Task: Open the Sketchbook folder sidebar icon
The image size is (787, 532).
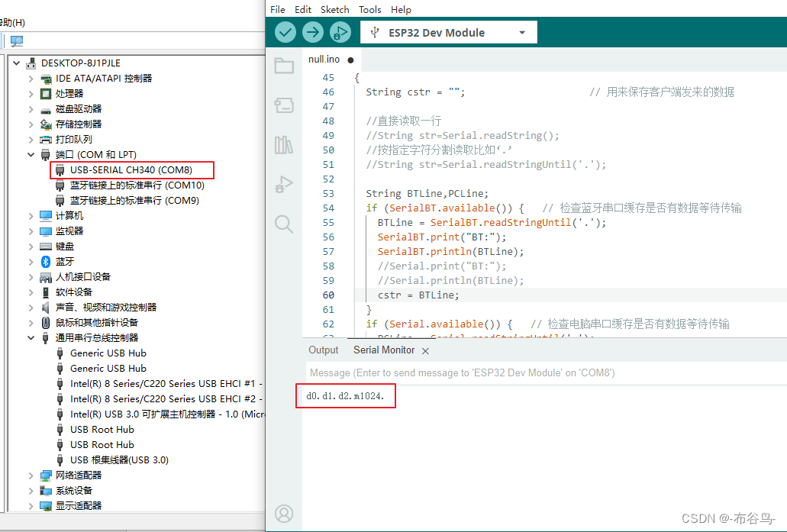Action: point(284,66)
